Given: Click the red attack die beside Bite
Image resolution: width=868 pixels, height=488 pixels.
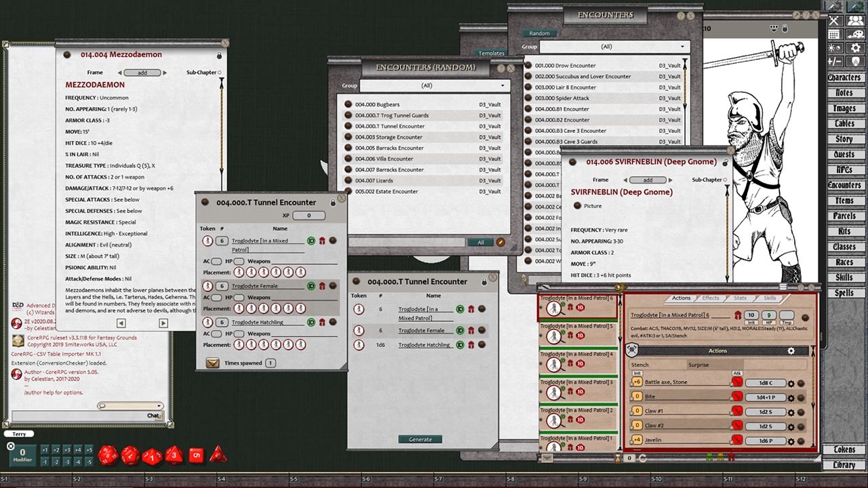Looking at the screenshot, I should tap(736, 396).
